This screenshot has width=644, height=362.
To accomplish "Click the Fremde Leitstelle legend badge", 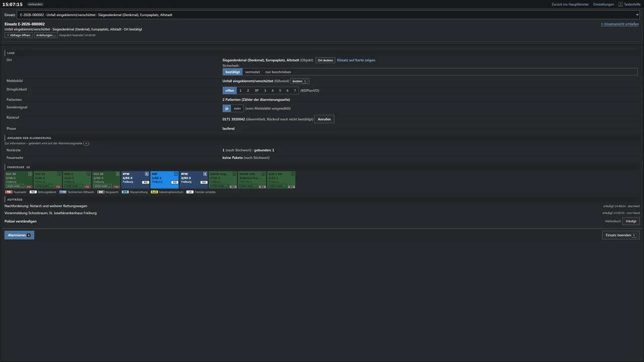I will 190,192.
